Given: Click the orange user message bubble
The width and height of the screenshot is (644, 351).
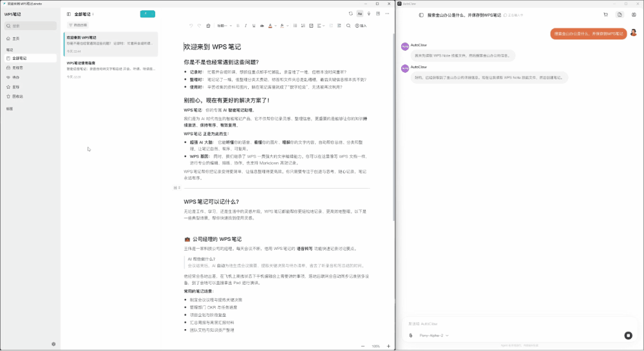Looking at the screenshot, I should (589, 33).
